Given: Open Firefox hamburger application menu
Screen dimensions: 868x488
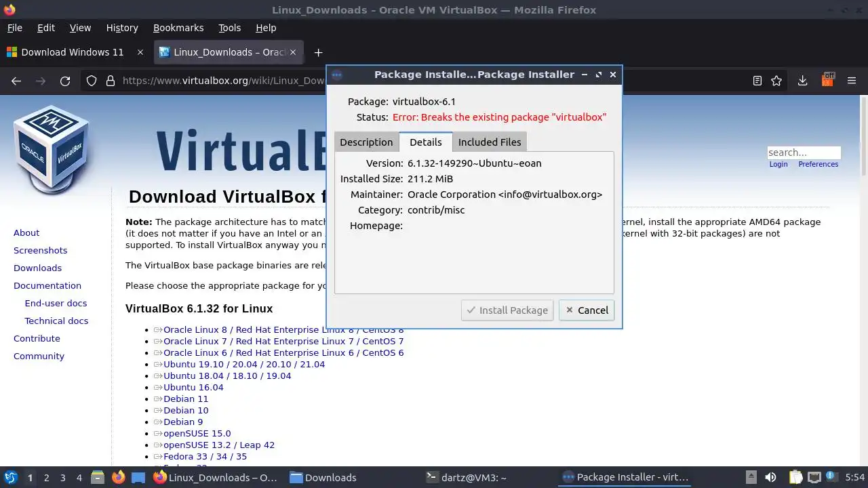Looking at the screenshot, I should coord(852,81).
